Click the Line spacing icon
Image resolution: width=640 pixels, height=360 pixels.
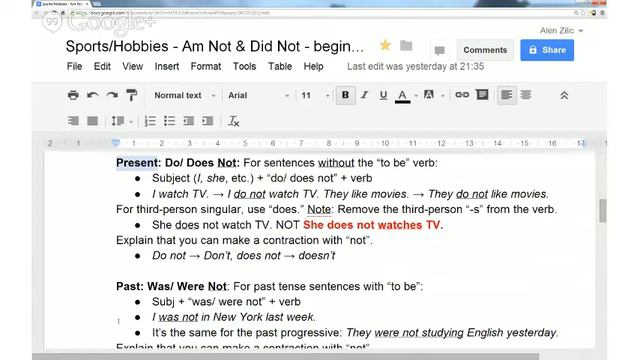pos(118,121)
